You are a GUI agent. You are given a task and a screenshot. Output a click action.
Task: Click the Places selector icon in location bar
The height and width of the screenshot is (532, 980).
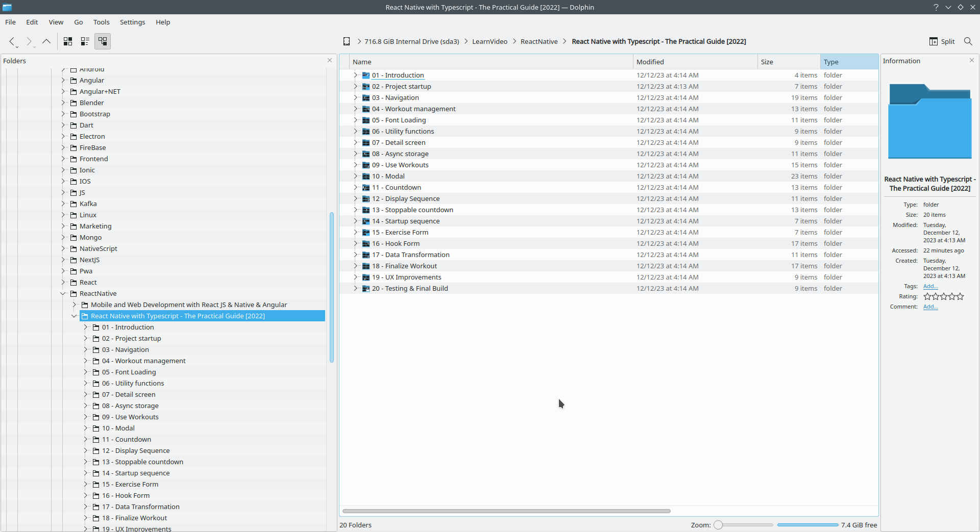pyautogui.click(x=347, y=41)
